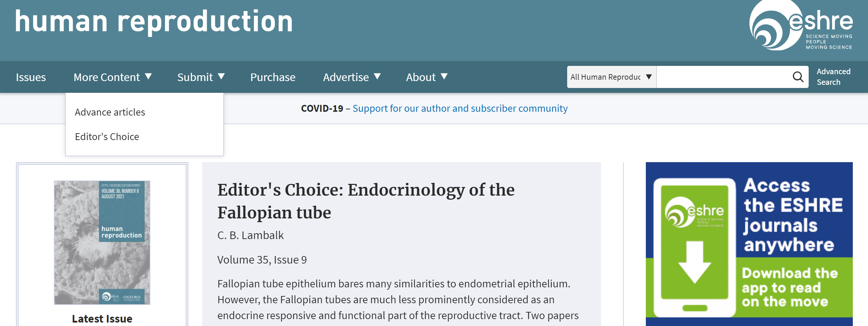The image size is (868, 326).
Task: Open the Editor's Choice Fallopian tube article title
Action: coord(366,201)
